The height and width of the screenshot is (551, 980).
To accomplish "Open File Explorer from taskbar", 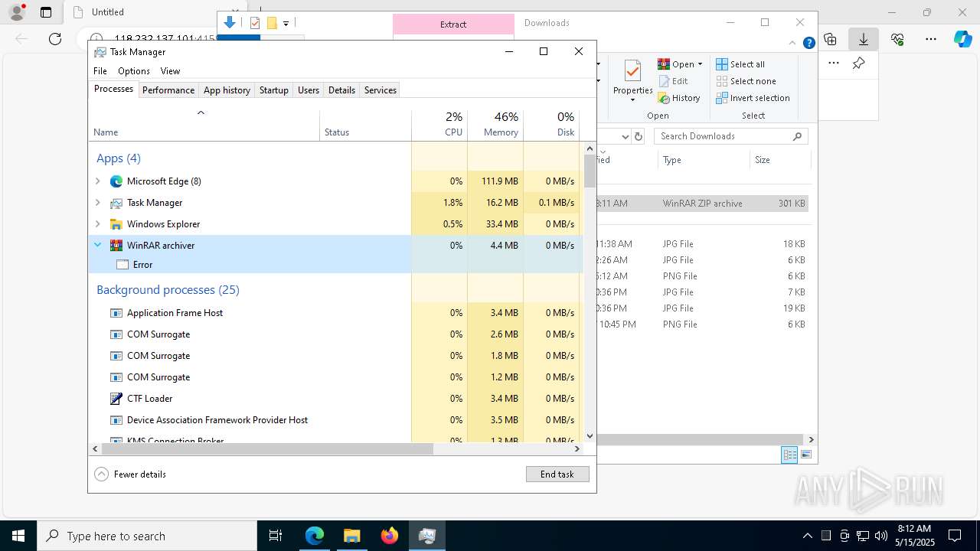I will point(352,536).
